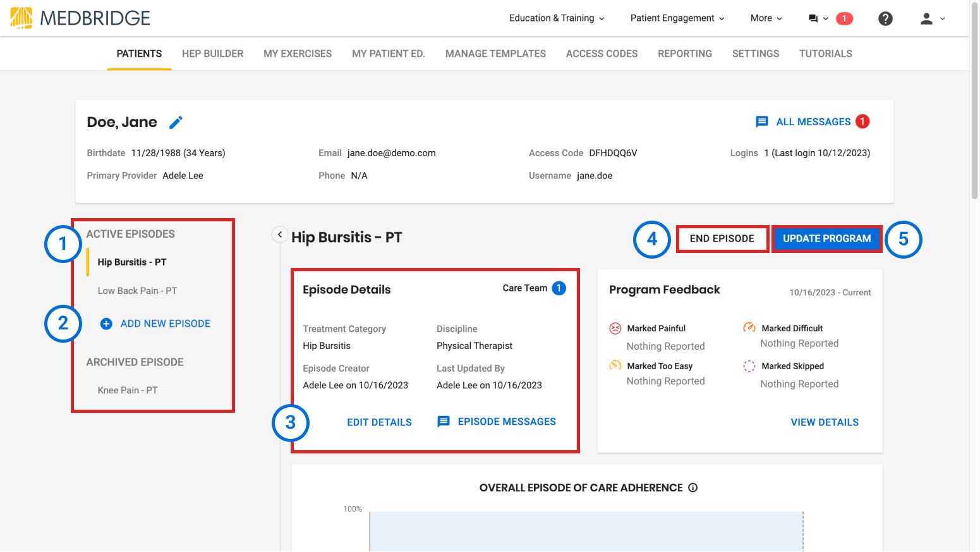Collapse the episodes sidebar with arrow
Viewport: 980px width, 552px height.
pos(280,235)
